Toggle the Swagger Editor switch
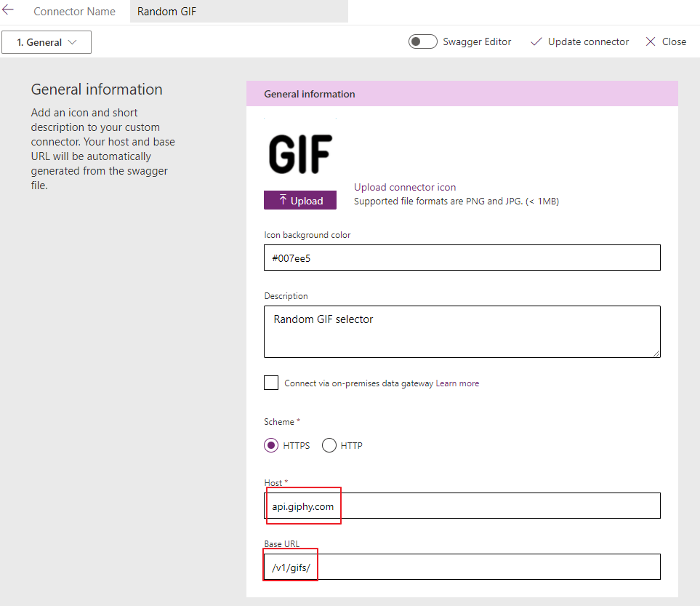Screen dimensions: 700x606 pos(422,42)
